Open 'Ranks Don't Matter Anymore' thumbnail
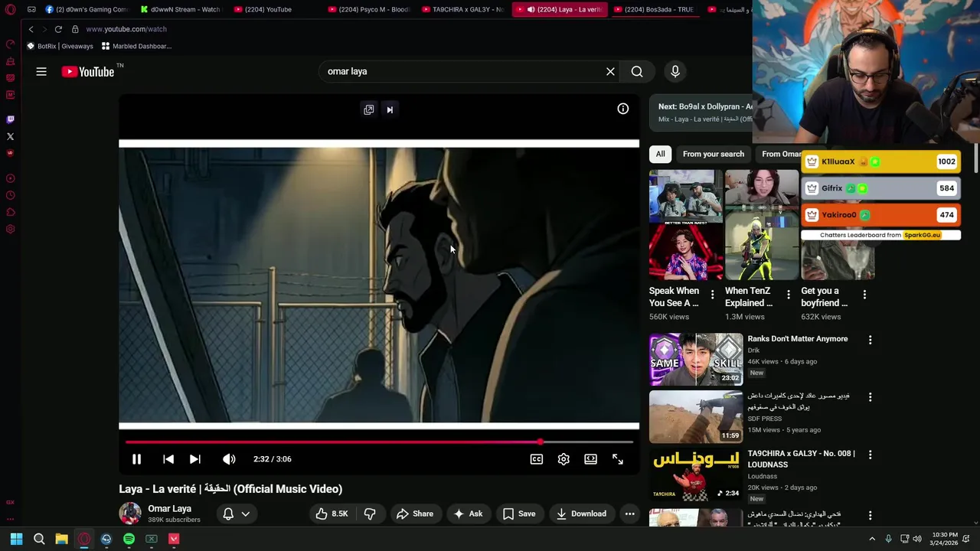This screenshot has width=980, height=551. click(x=696, y=359)
